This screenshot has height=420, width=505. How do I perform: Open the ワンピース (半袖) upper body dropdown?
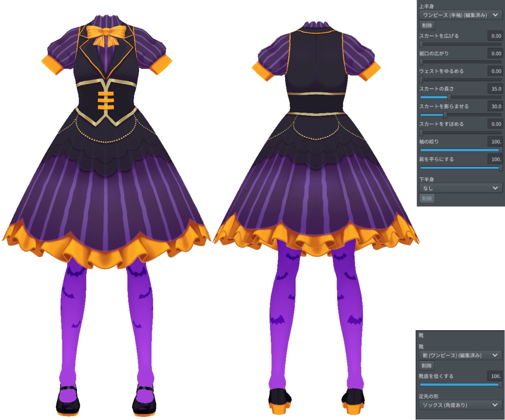click(x=460, y=14)
